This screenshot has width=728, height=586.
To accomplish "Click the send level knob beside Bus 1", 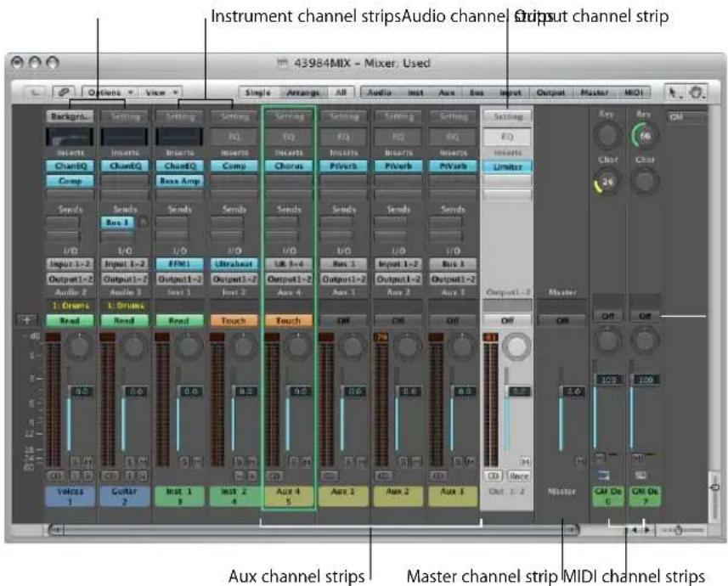I will tap(143, 222).
